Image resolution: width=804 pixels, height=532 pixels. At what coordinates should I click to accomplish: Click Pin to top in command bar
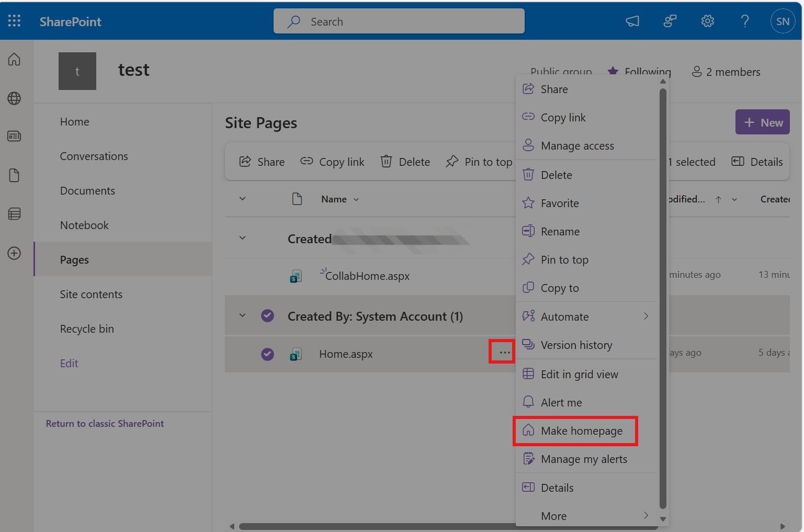pos(479,162)
